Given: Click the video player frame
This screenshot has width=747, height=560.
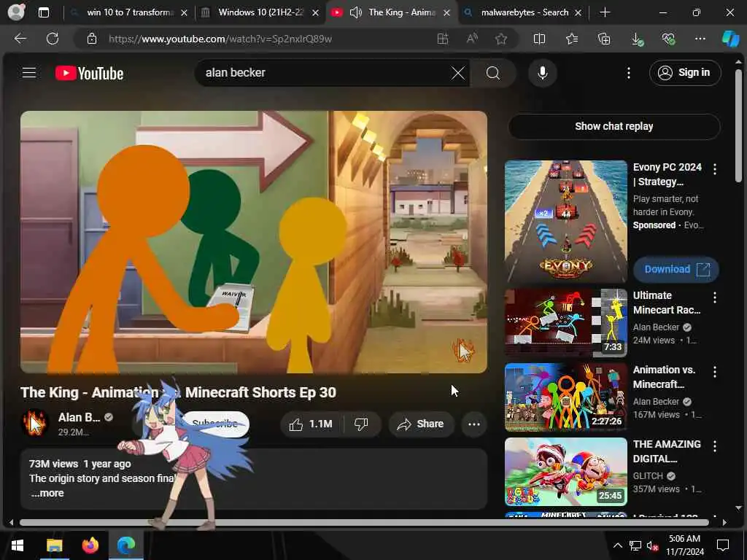Looking at the screenshot, I should (x=253, y=242).
